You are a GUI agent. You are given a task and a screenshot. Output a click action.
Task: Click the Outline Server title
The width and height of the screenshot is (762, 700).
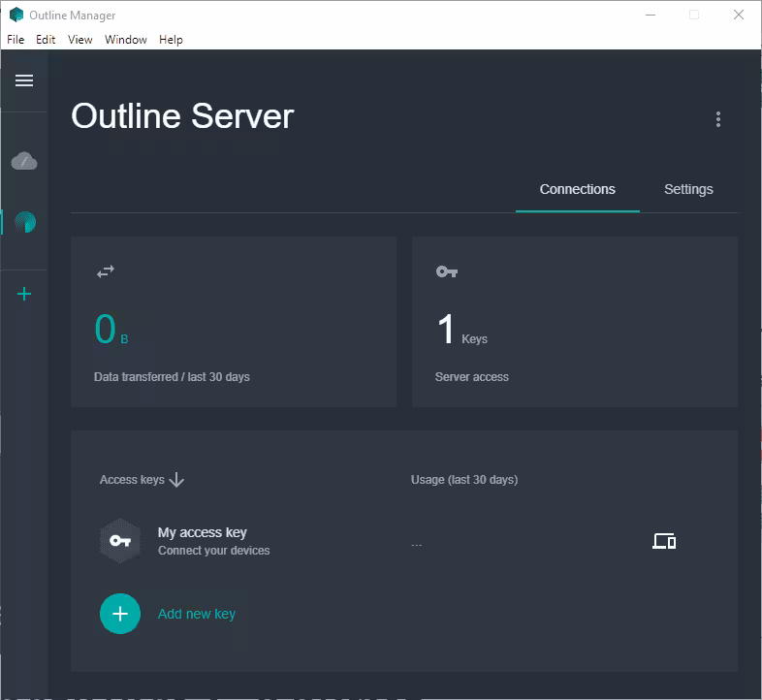coord(182,116)
